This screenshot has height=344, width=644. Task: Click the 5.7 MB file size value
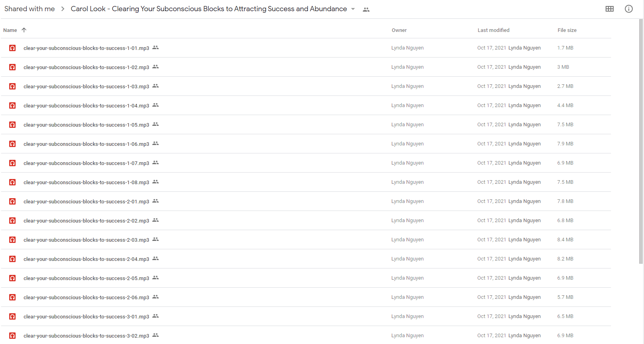[565, 297]
